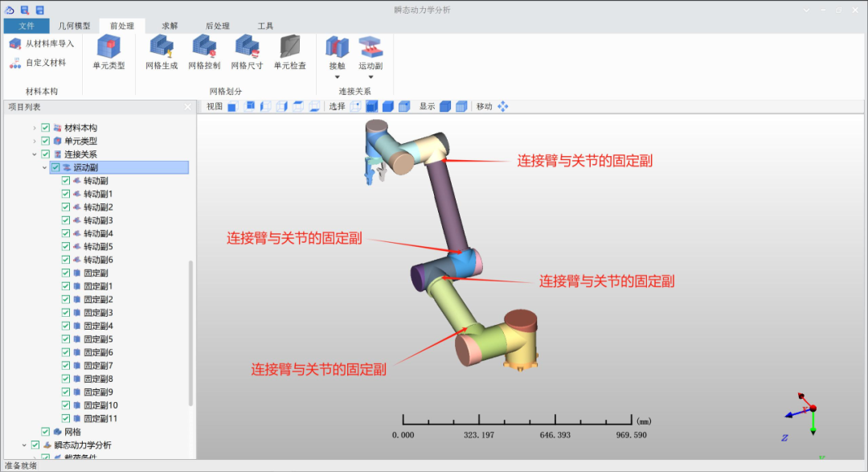Close the 项目列表 panel
The image size is (868, 472).
click(187, 107)
